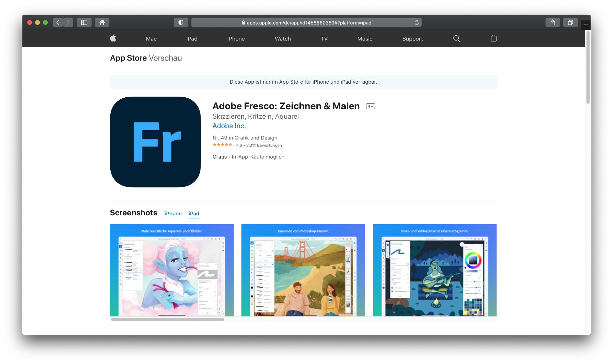The width and height of the screenshot is (613, 364).
Task: Click the Adobe Fresco: Zeichnen & Malen title
Action: (286, 106)
